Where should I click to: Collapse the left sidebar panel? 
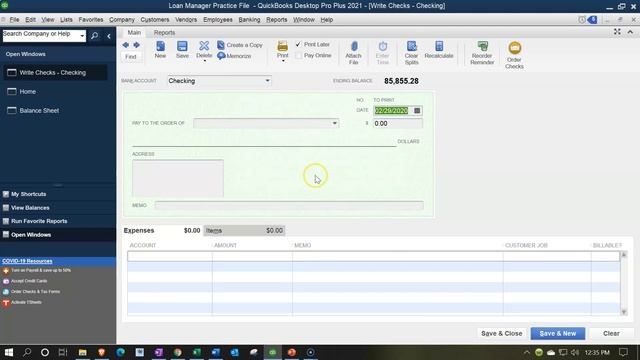click(x=109, y=36)
